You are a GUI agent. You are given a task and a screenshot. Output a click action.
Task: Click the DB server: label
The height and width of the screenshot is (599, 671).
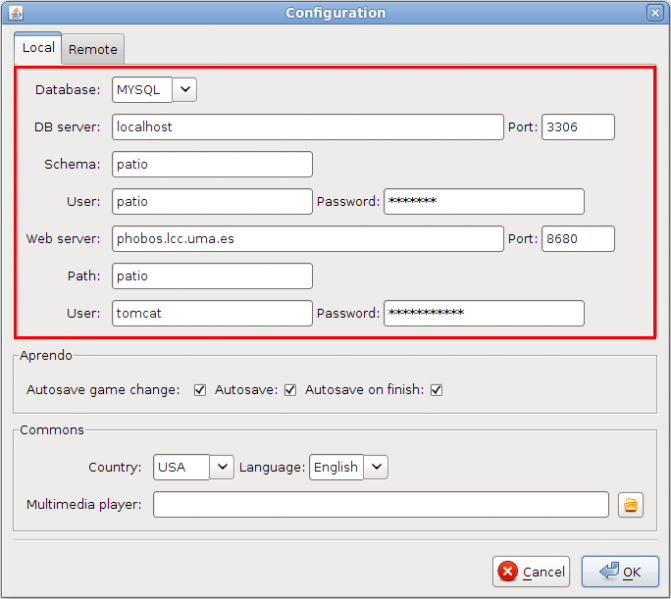[67, 127]
